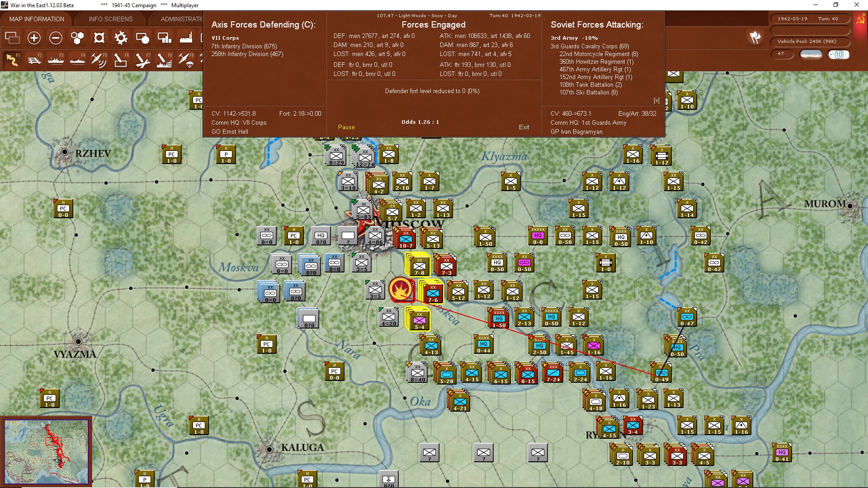Select the yellow-highlighted 7-8 unit counter
Image resolution: width=868 pixels, height=488 pixels.
[x=419, y=265]
